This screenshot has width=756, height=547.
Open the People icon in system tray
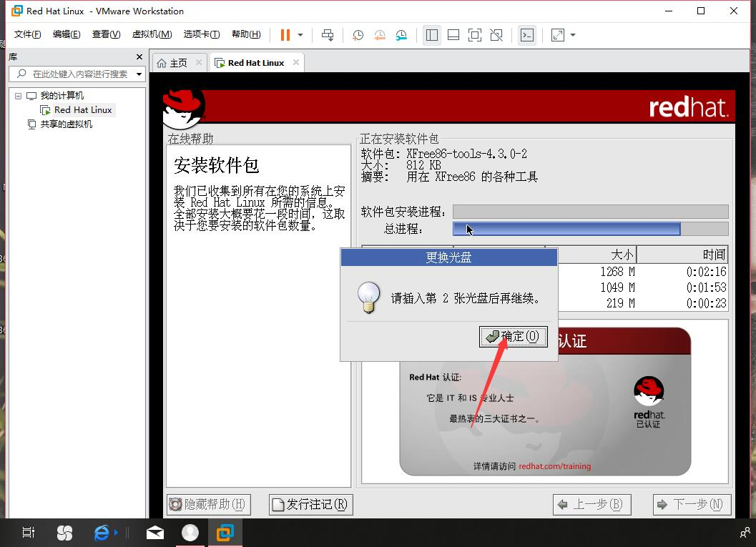pos(745,533)
